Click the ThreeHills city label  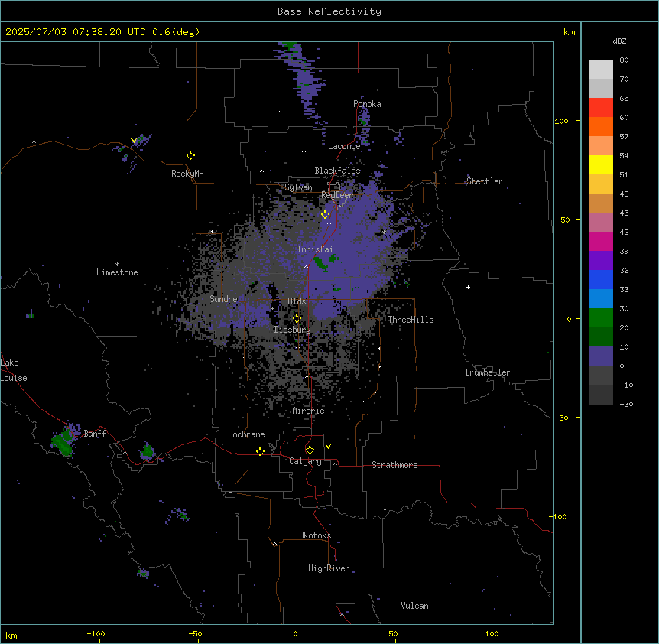point(411,320)
